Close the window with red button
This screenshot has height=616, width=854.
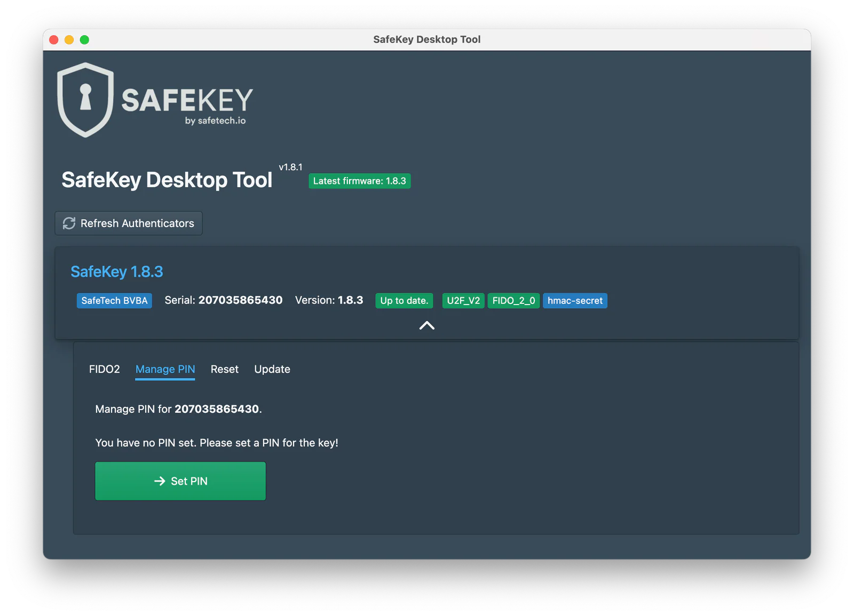pos(54,39)
